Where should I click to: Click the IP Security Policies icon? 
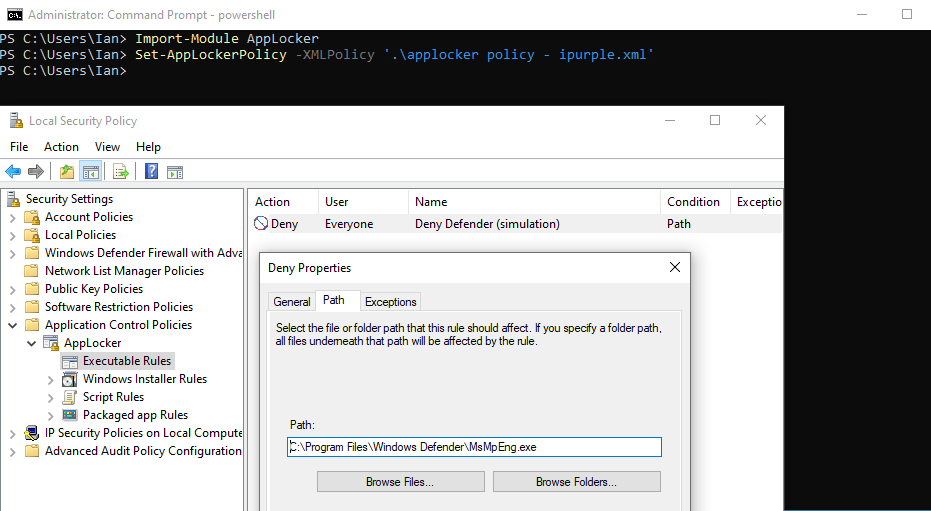[32, 433]
